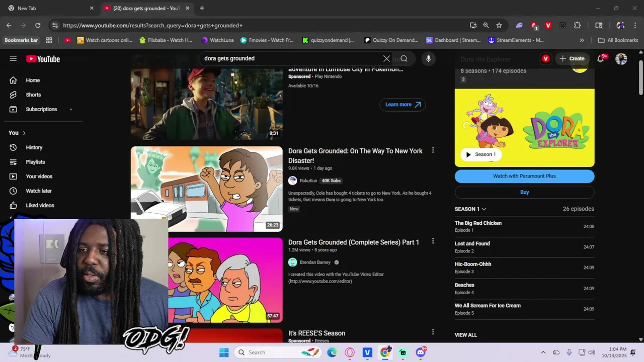Image resolution: width=644 pixels, height=362 pixels.
Task: Reload the page
Action: tap(38, 25)
